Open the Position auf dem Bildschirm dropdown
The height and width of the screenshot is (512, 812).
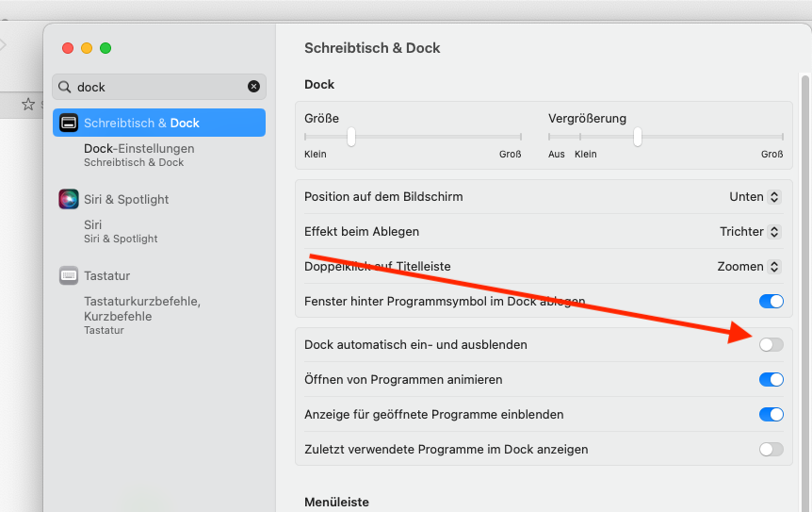click(755, 197)
